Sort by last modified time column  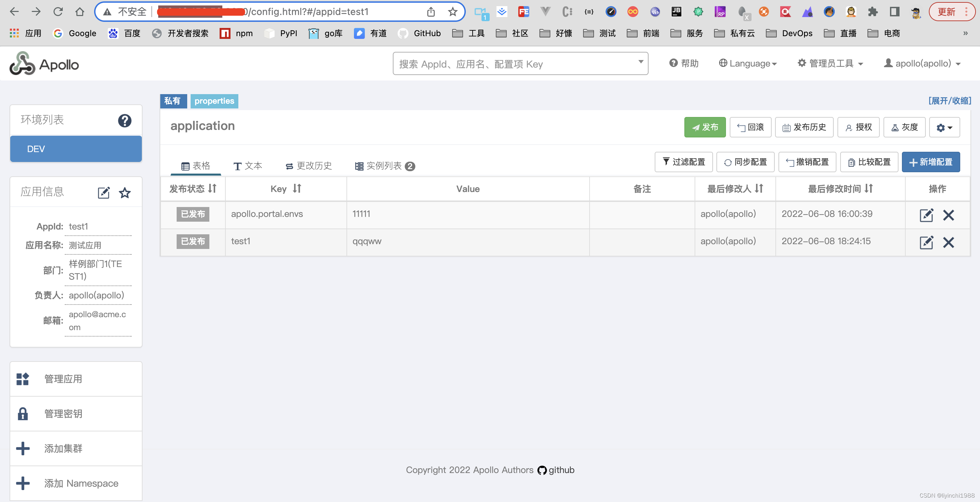click(x=868, y=188)
